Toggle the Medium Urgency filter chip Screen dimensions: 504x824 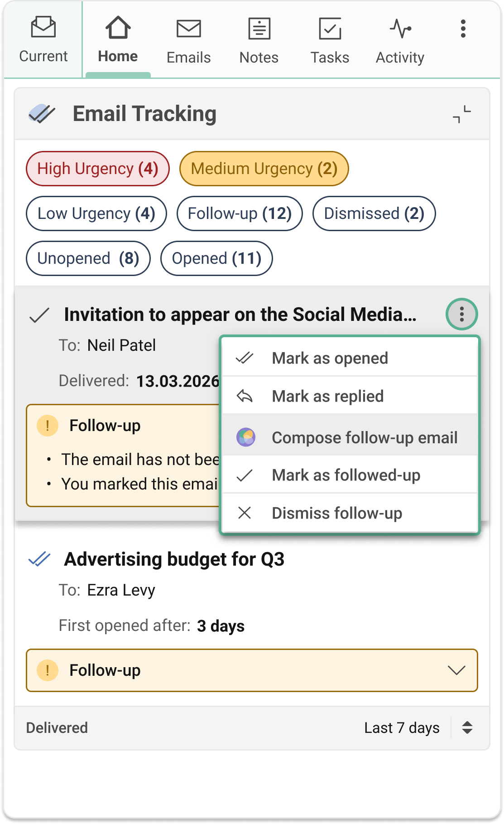click(264, 169)
